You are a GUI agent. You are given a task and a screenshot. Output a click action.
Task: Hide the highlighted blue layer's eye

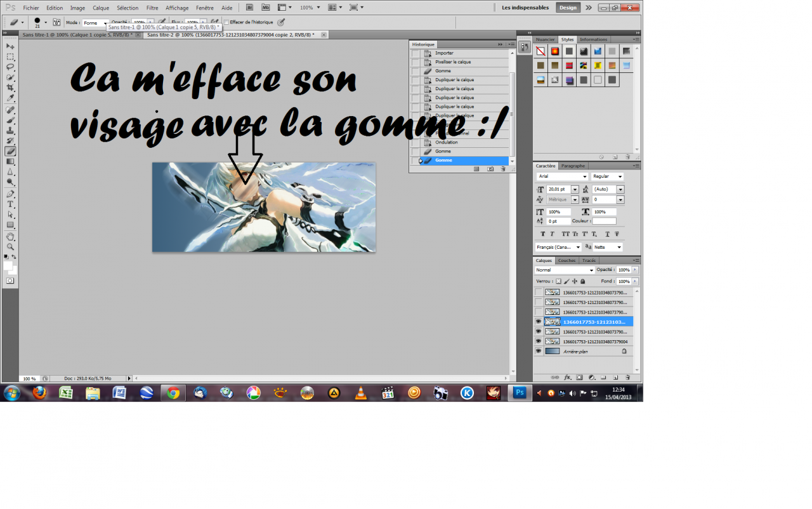pos(539,322)
